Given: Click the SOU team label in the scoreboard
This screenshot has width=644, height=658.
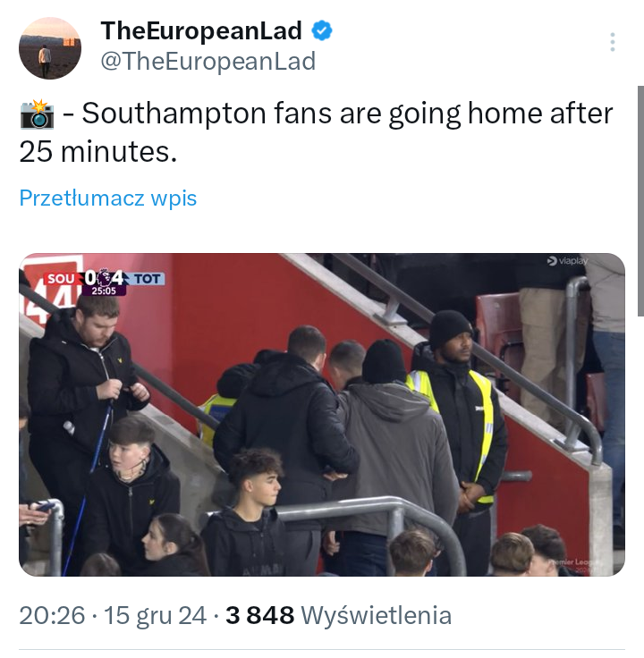Looking at the screenshot, I should tap(61, 279).
